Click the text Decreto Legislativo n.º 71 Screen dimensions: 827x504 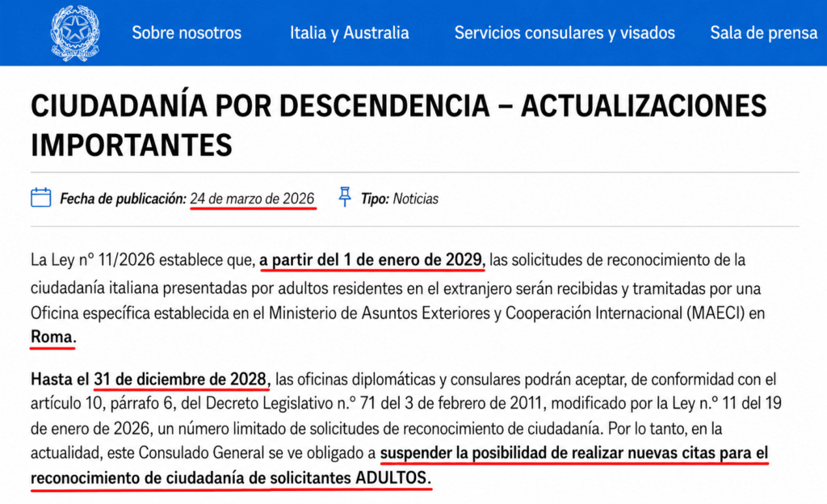pos(291,403)
